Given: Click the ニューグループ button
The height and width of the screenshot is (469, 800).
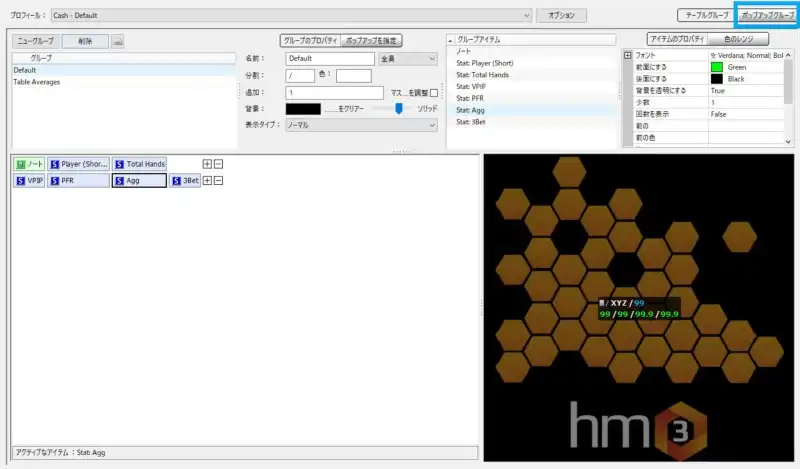Looking at the screenshot, I should [35, 41].
